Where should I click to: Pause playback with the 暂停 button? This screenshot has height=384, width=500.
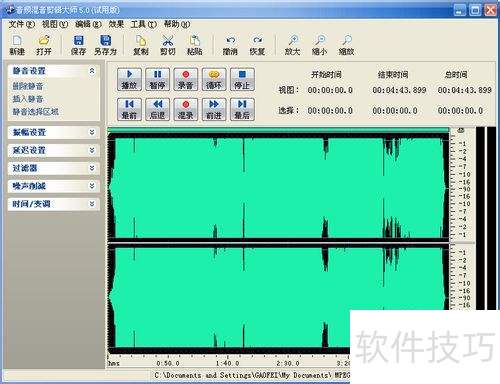157,79
